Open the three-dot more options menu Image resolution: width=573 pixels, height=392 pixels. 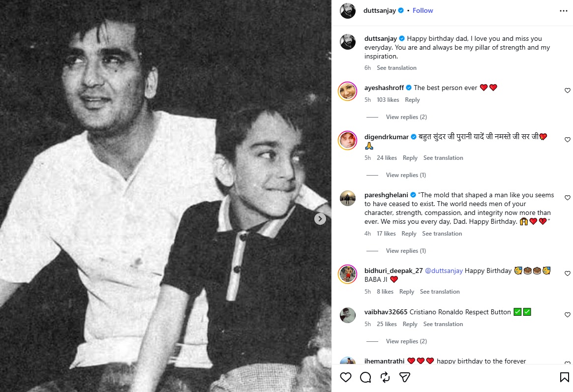pyautogui.click(x=564, y=11)
